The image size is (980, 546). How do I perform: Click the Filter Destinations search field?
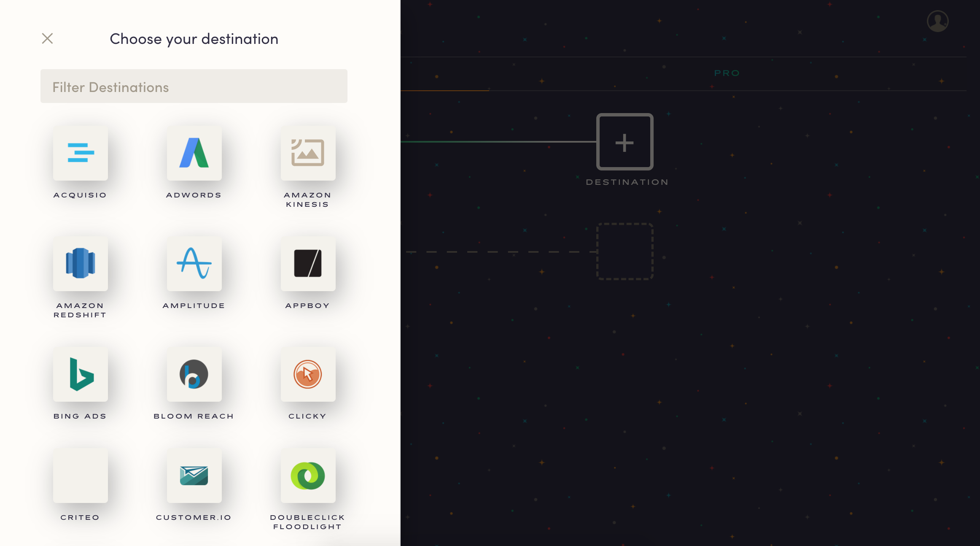click(x=194, y=86)
